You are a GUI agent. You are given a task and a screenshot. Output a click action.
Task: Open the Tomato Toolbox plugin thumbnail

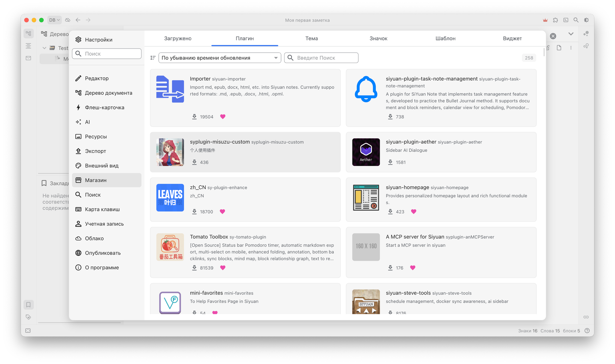tap(170, 247)
